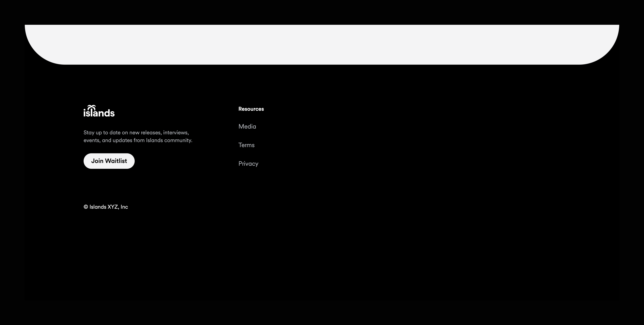Click the Islands XYZ, Inc copyright text
The image size is (644, 325).
coord(109,207)
